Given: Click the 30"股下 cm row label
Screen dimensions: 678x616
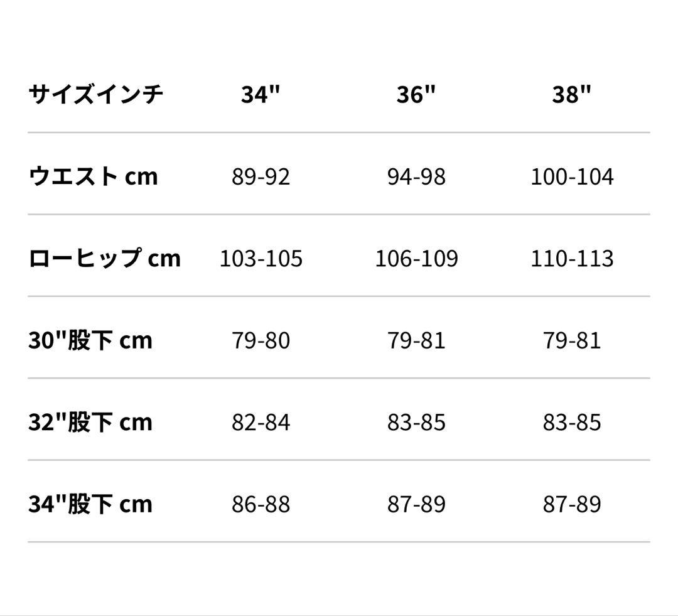Looking at the screenshot, I should click(x=90, y=340).
